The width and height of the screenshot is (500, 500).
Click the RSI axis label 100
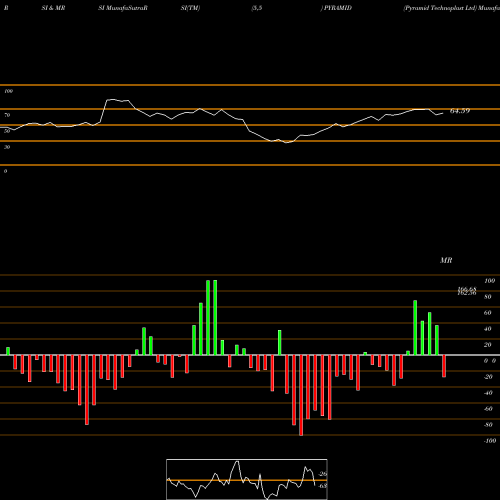tap(8, 91)
